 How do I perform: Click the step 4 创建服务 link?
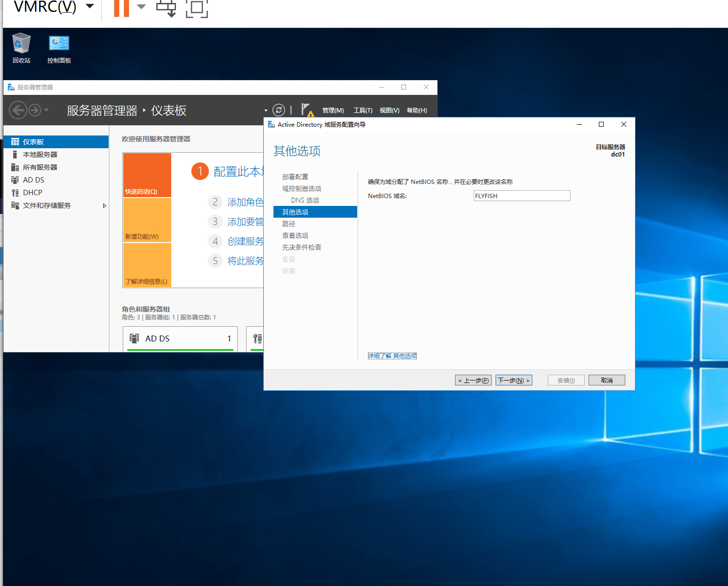click(245, 241)
